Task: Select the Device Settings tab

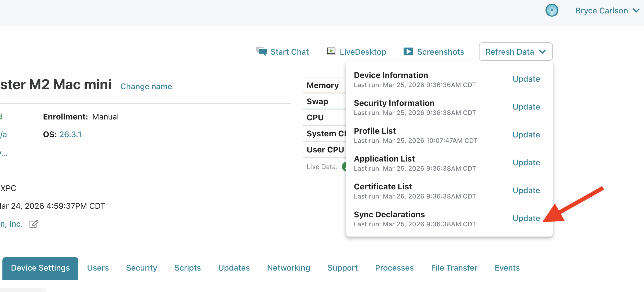Action: coord(40,268)
